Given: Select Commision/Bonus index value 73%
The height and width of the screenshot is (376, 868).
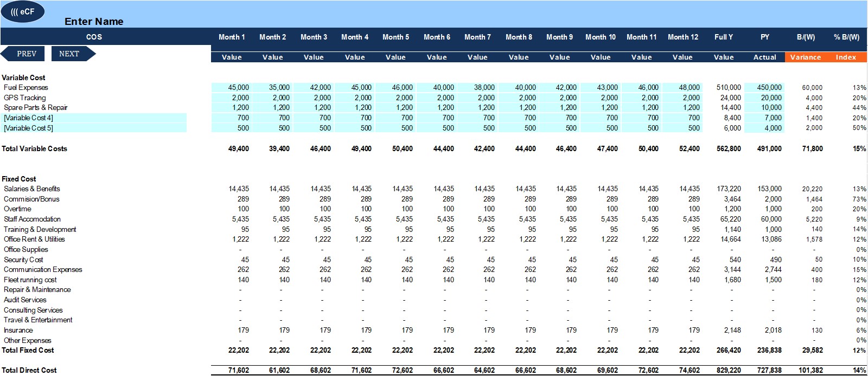Looking at the screenshot, I should [x=860, y=199].
